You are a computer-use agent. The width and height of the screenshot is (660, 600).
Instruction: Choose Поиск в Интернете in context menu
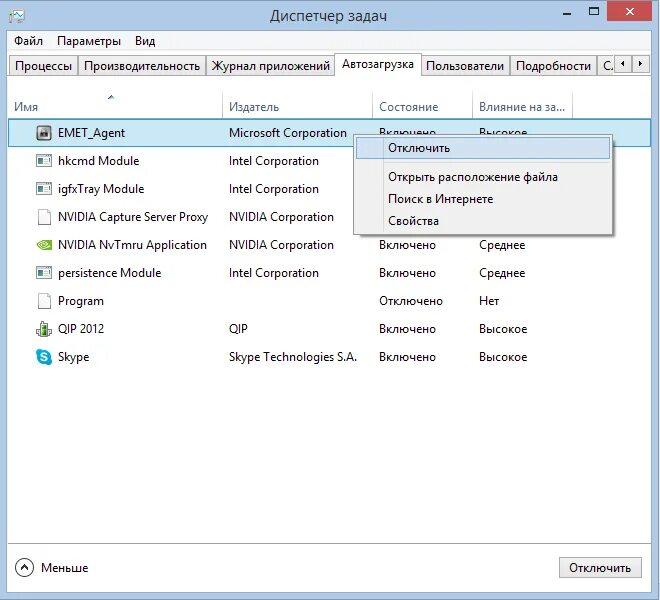(483, 199)
